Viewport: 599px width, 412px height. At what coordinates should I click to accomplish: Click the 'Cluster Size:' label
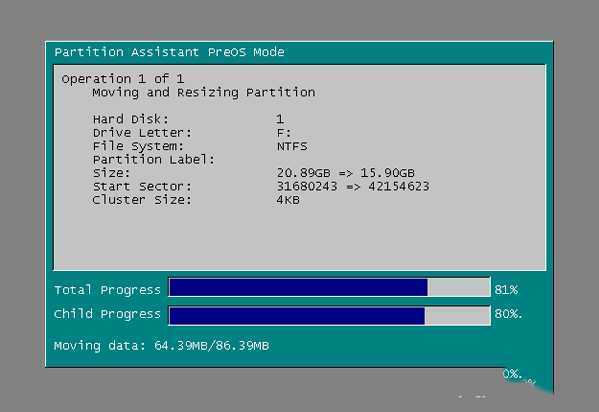point(142,200)
